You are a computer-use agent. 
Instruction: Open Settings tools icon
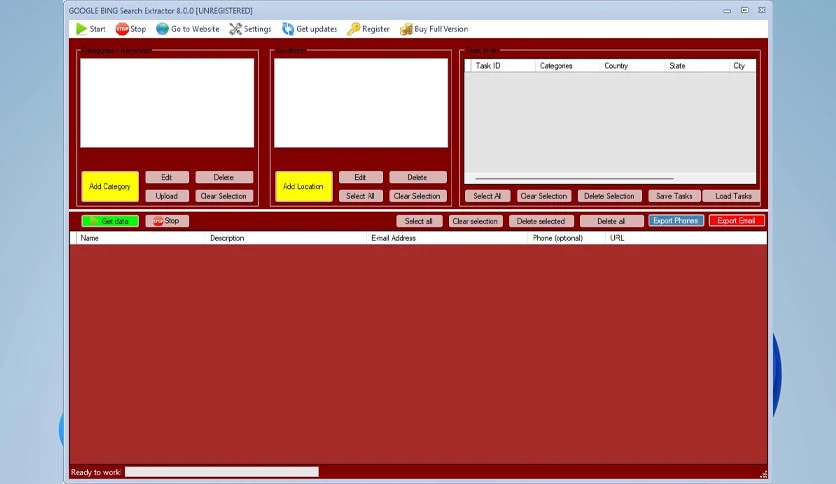[235, 29]
